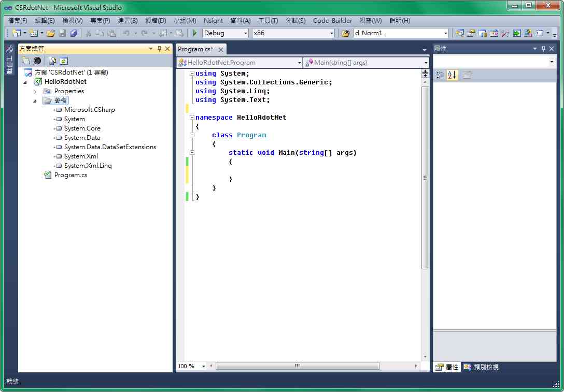Click the Save All icon in toolbar

[x=74, y=33]
